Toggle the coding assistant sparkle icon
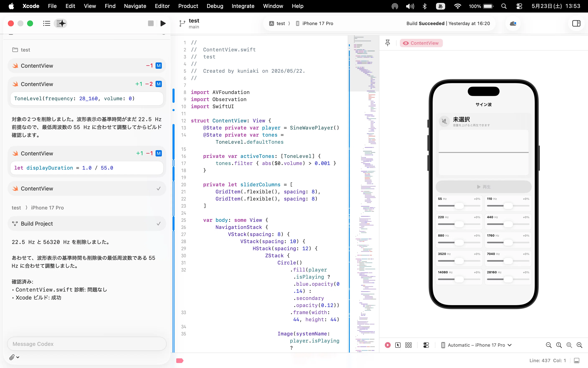 (61, 23)
